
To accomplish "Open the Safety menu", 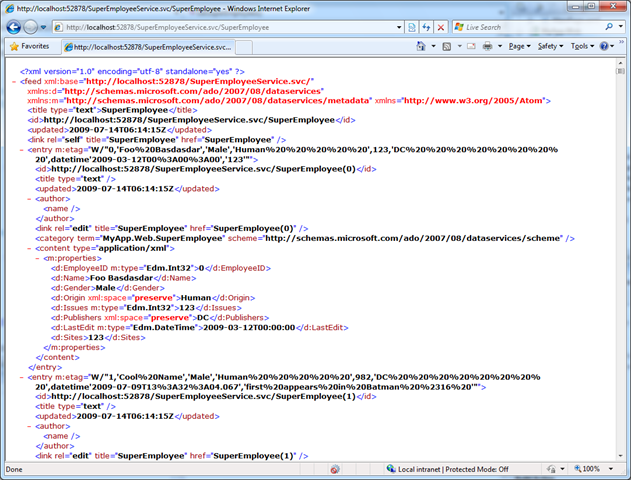I will (550, 46).
